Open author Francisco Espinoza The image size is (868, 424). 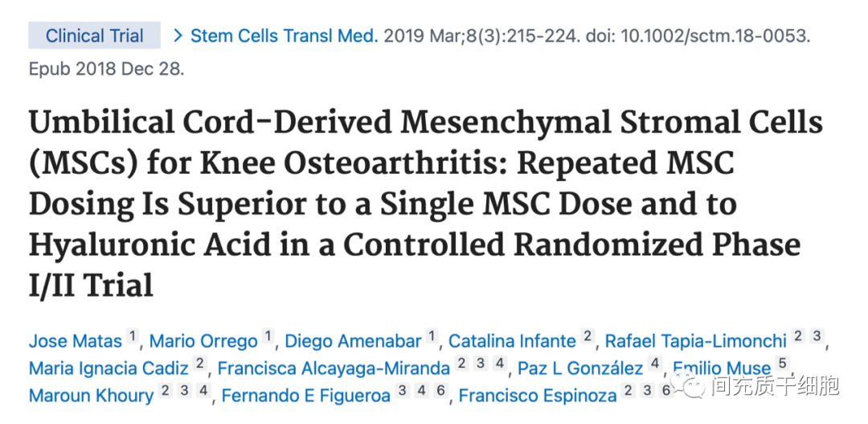tap(538, 395)
